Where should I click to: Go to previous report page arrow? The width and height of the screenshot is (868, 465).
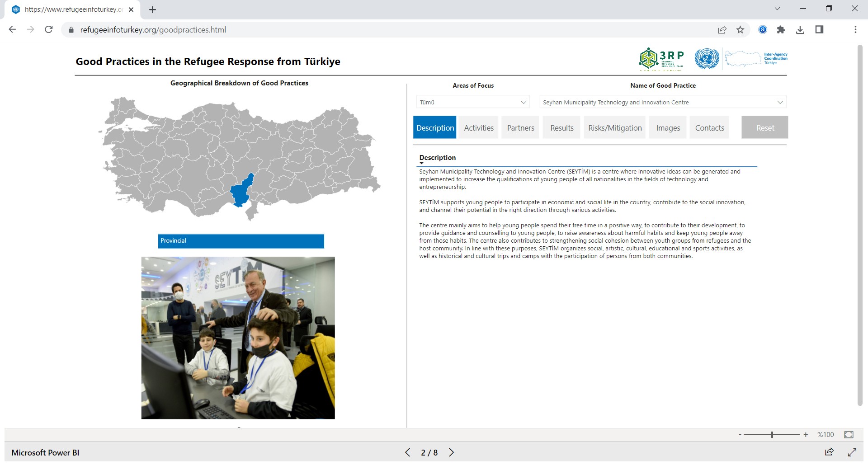pyautogui.click(x=407, y=452)
